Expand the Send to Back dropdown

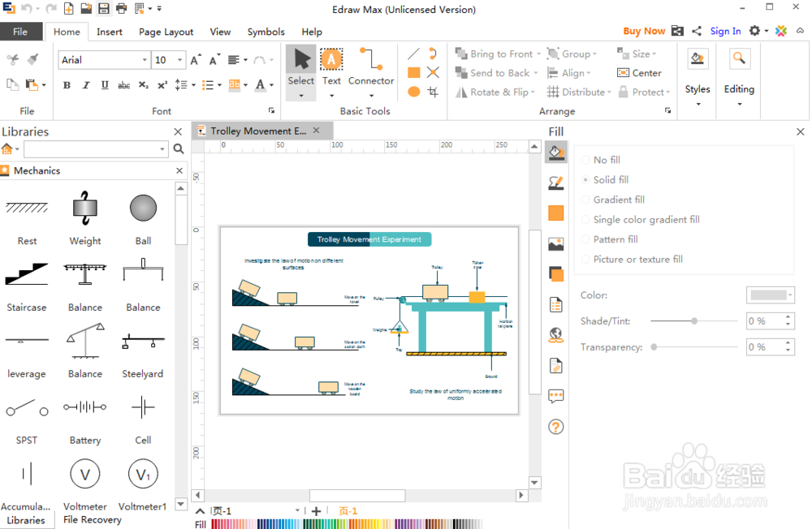click(x=536, y=73)
